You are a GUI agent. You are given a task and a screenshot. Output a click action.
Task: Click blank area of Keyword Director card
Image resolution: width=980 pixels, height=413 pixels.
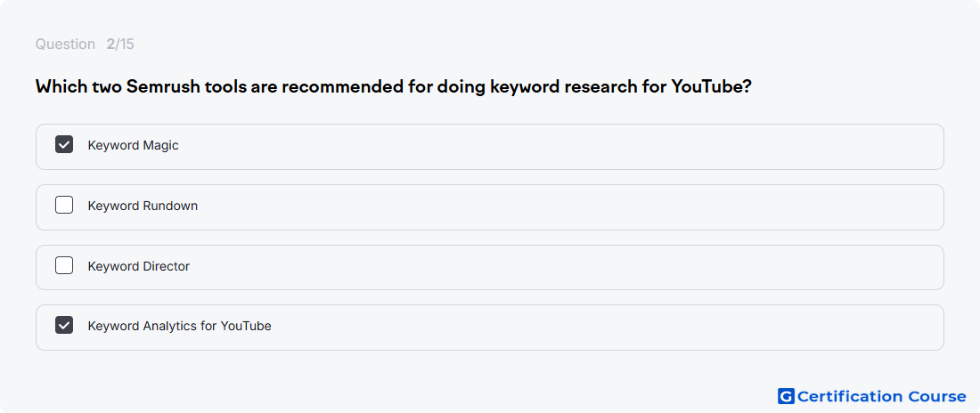coord(562,267)
